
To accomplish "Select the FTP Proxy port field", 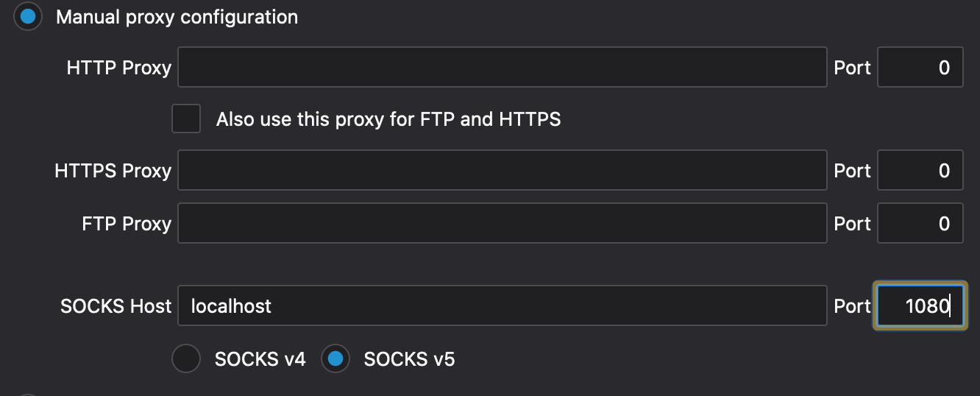I will 920,224.
